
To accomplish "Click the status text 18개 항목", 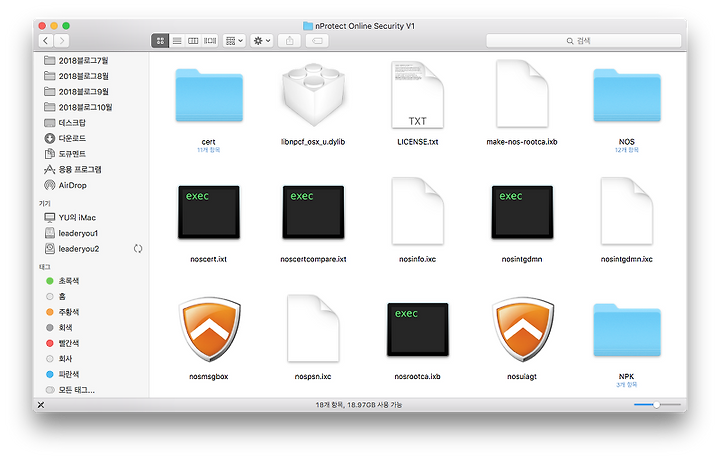I will point(330,404).
